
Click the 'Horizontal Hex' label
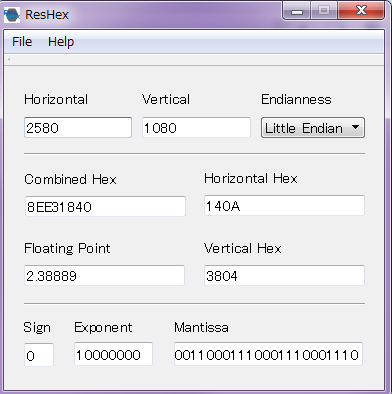pyautogui.click(x=251, y=178)
